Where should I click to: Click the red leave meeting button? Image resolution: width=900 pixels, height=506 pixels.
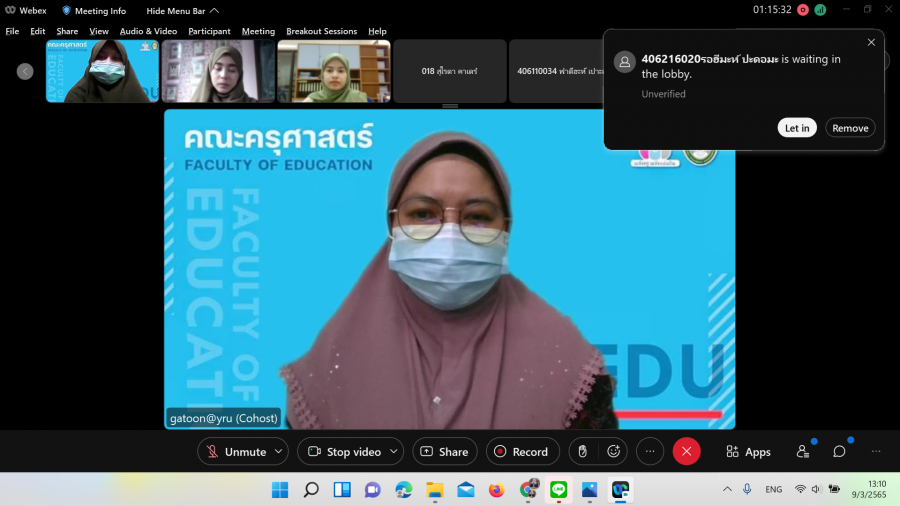click(686, 452)
